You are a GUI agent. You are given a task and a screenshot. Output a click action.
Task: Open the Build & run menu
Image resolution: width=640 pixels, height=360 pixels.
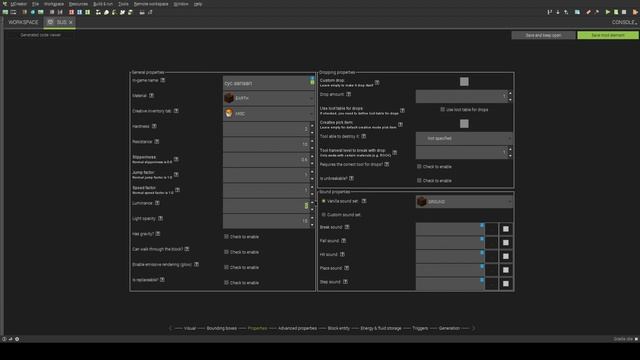click(x=103, y=4)
